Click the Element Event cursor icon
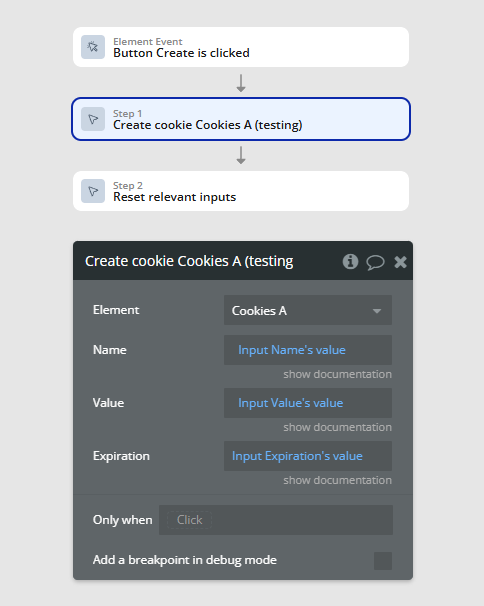The image size is (484, 606). pyautogui.click(x=93, y=47)
